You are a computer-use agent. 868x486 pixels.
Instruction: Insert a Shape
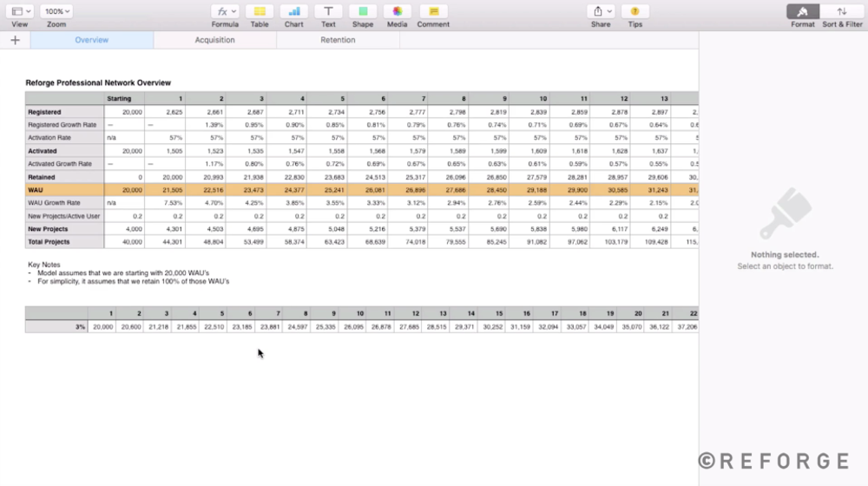(x=363, y=11)
